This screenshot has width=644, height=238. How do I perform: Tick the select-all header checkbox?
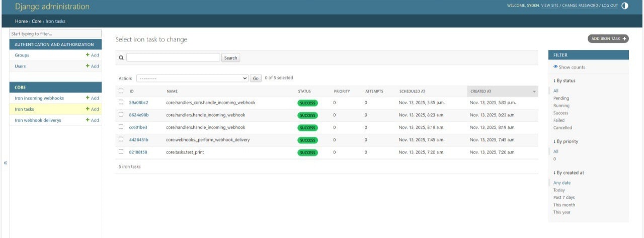pyautogui.click(x=121, y=91)
